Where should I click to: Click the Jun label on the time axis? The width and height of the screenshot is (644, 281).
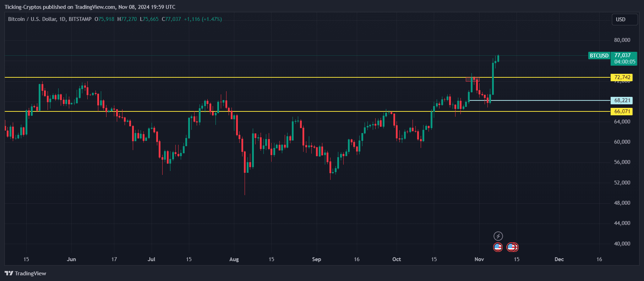tap(71, 259)
